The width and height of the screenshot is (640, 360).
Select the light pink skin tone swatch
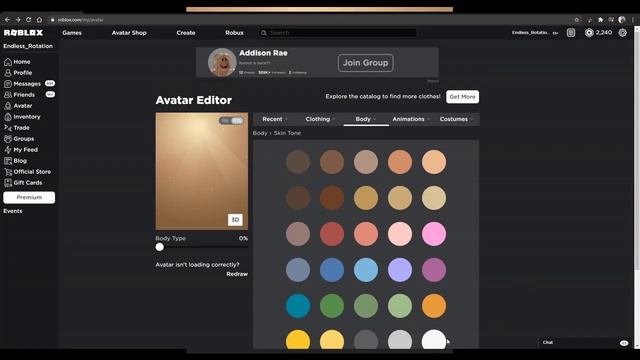[400, 234]
